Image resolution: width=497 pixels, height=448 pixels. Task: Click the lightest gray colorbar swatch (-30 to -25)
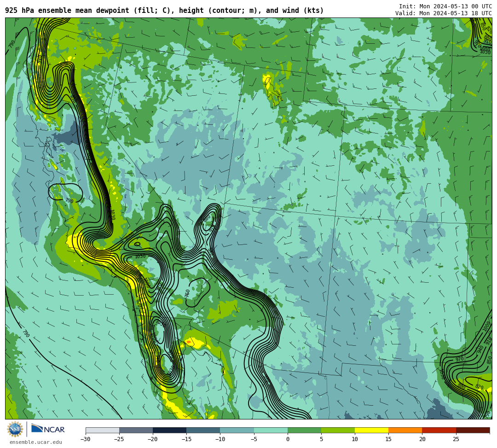point(102,430)
